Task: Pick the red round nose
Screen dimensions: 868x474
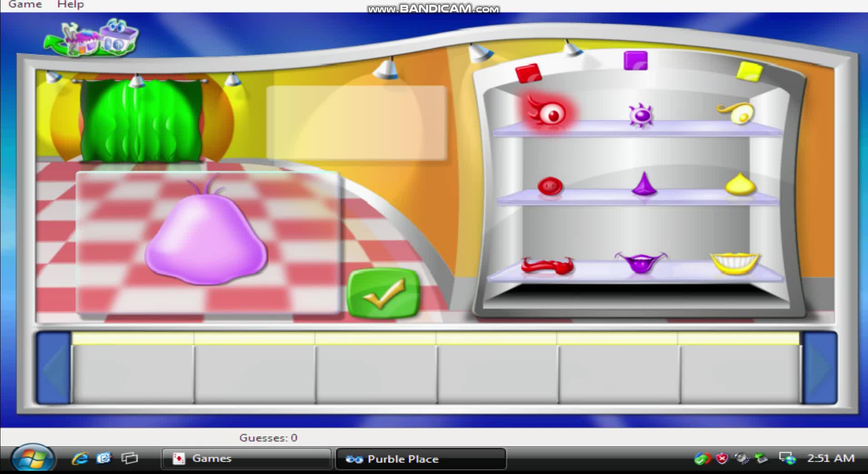Action: tap(550, 186)
